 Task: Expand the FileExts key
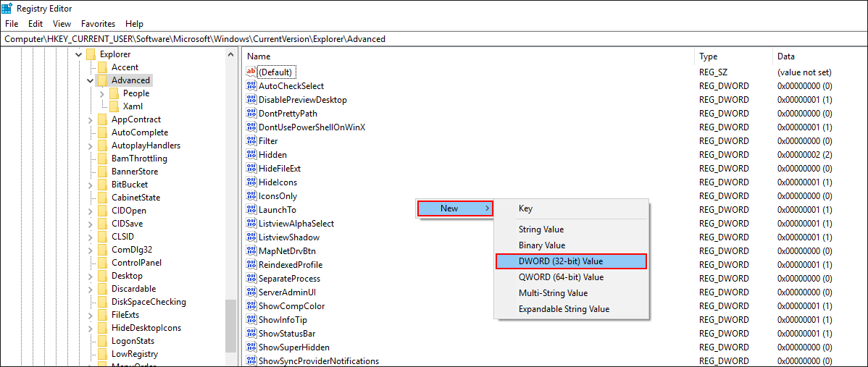pos(91,314)
